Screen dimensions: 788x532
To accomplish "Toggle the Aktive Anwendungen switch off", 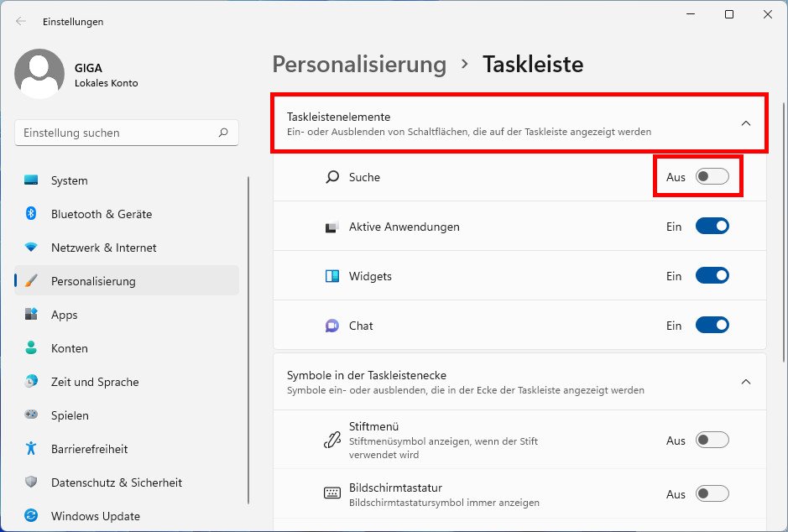I will pyautogui.click(x=712, y=226).
